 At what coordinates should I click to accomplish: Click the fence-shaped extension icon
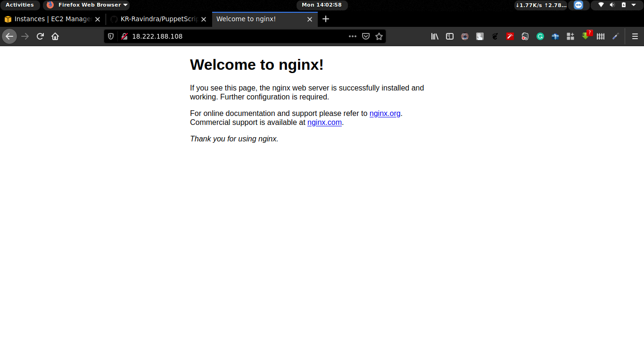coord(601,36)
